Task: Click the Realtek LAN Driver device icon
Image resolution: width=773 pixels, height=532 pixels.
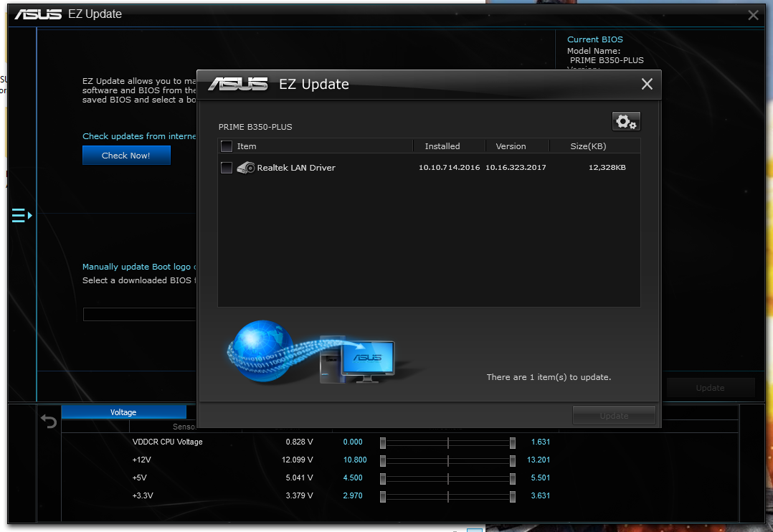Action: 245,168
